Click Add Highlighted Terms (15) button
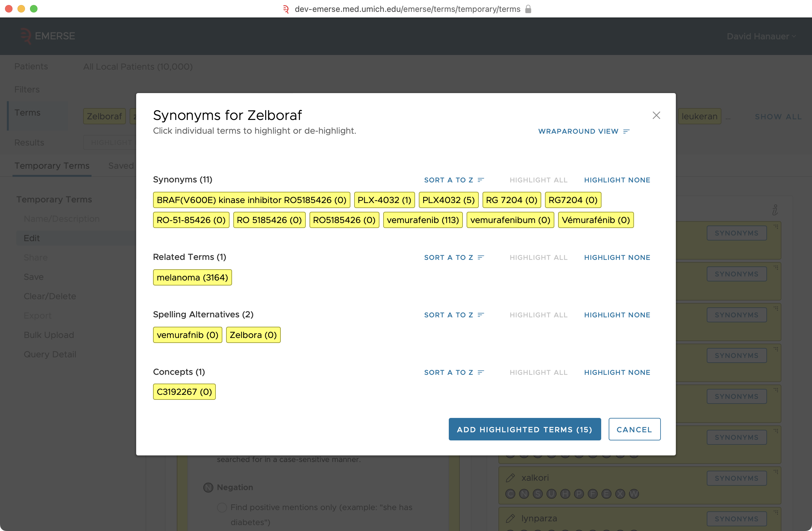This screenshot has width=812, height=531. pyautogui.click(x=524, y=429)
